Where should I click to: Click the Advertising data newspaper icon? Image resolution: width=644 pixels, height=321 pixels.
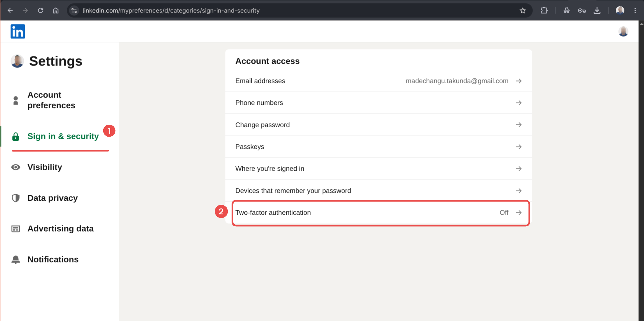16,229
